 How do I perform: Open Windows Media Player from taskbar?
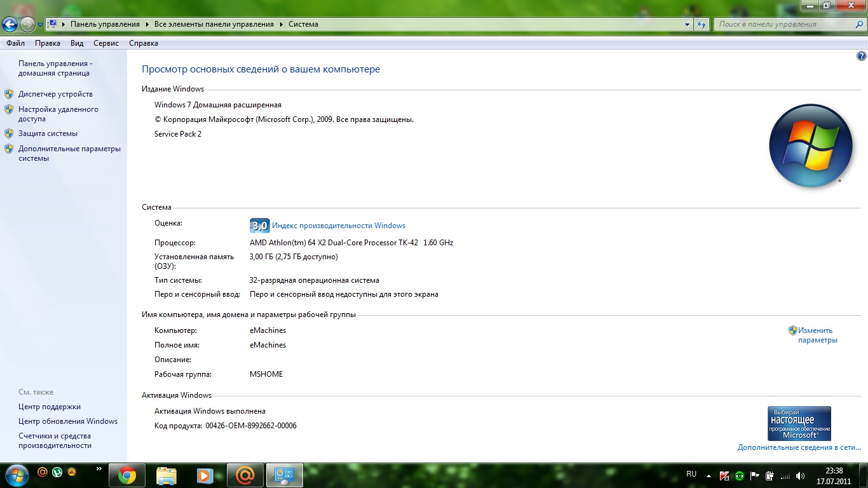pyautogui.click(x=205, y=475)
